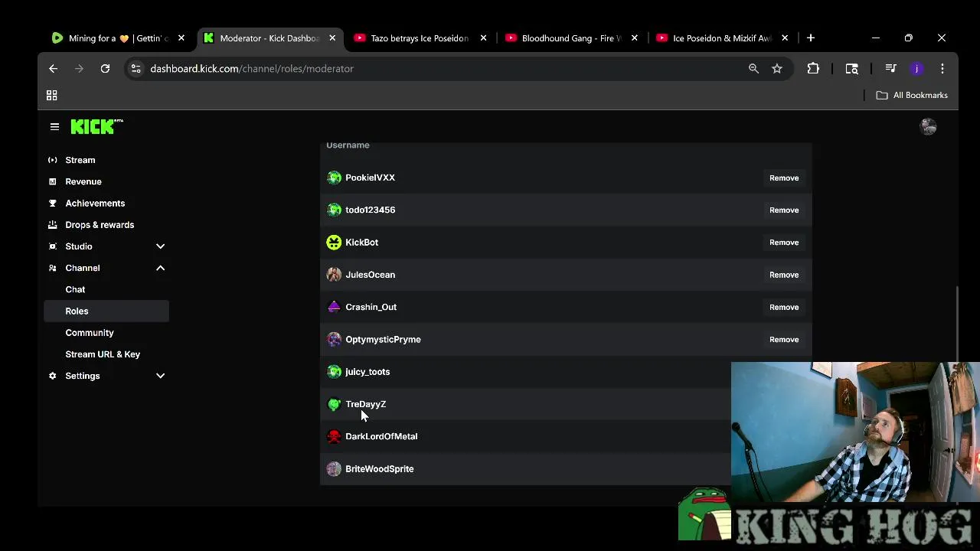Viewport: 980px width, 551px height.
Task: Open the Stream page
Action: [x=80, y=160]
